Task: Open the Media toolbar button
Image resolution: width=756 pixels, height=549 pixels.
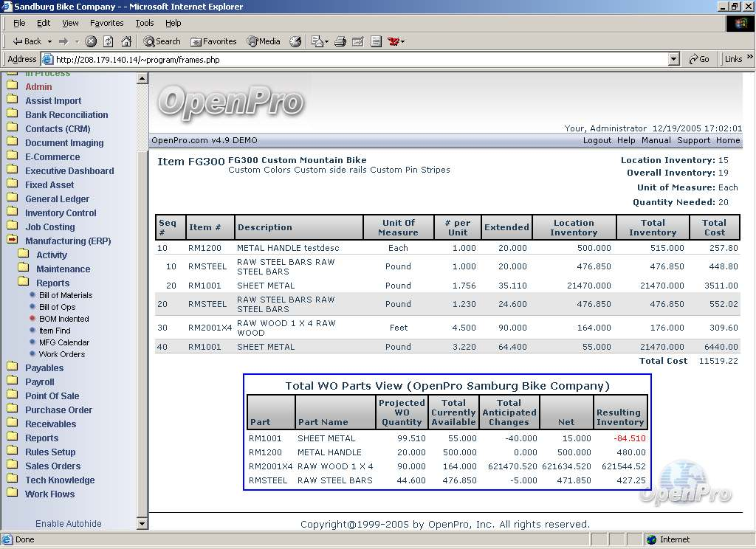Action: pyautogui.click(x=264, y=41)
